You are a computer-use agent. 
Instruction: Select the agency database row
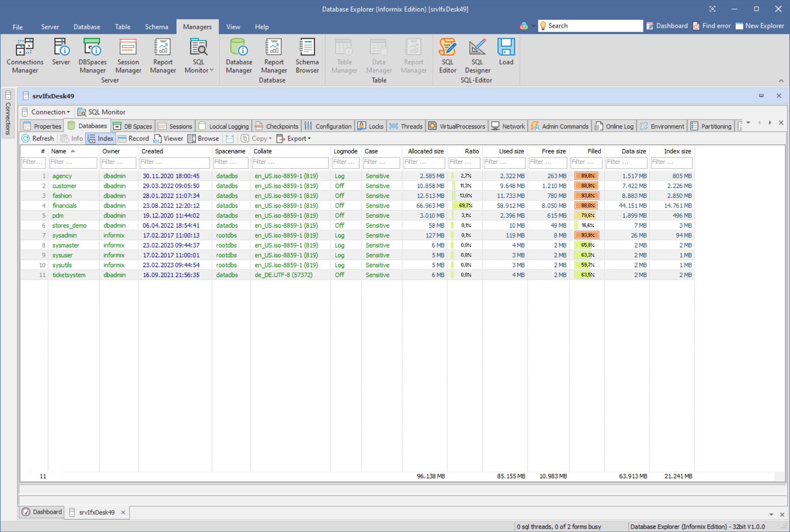357,176
